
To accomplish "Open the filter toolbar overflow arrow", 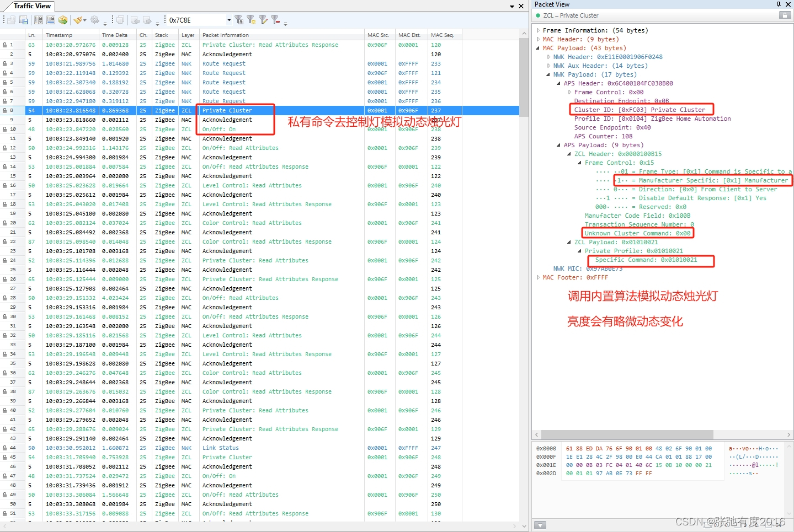I will click(x=285, y=24).
